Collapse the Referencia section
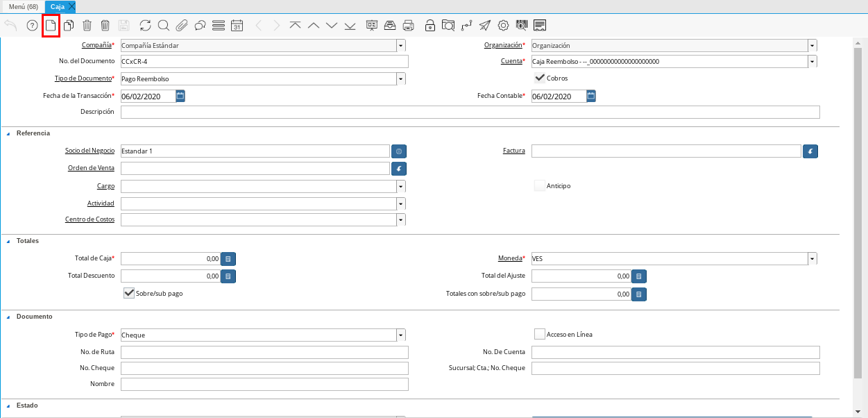 [x=8, y=133]
